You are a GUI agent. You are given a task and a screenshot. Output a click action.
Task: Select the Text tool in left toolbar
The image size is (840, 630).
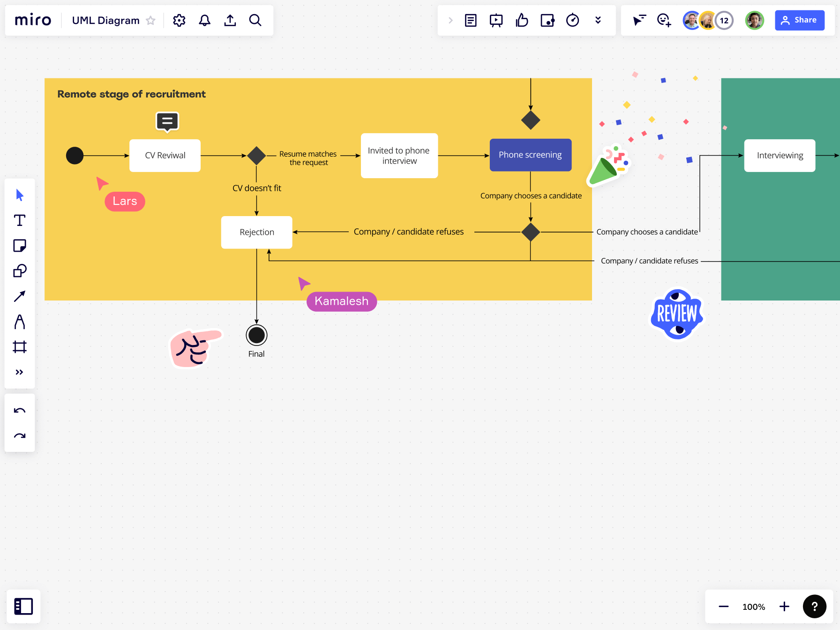(x=20, y=220)
